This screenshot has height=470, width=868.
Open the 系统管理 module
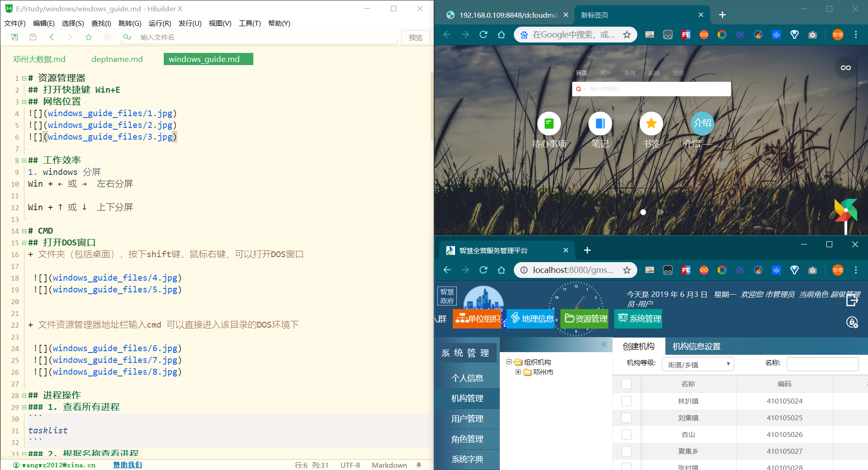coord(638,319)
